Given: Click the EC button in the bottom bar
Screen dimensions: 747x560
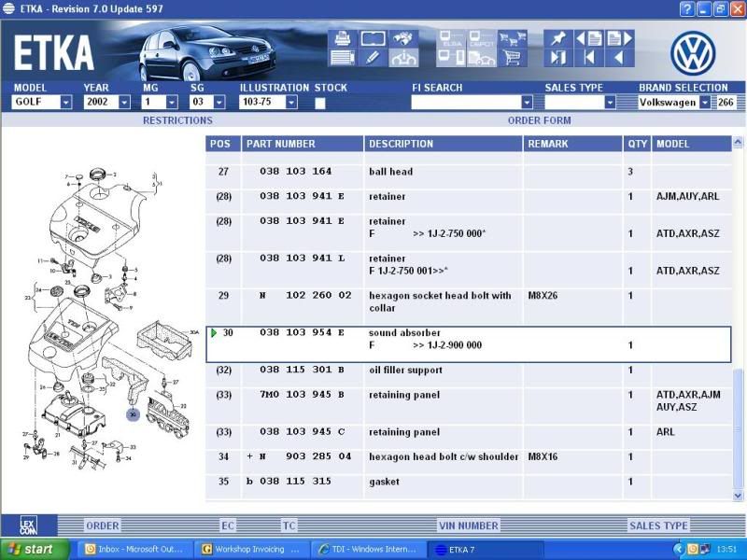Looking at the screenshot, I should [228, 525].
